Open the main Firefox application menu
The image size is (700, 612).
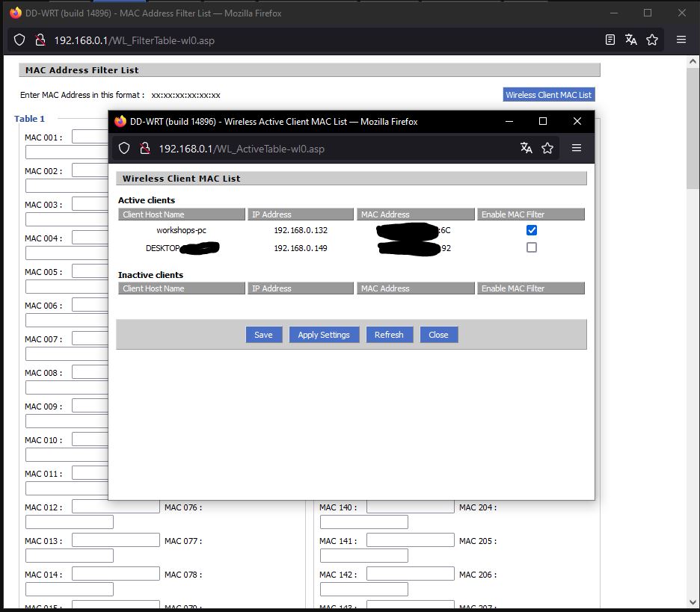coord(681,40)
